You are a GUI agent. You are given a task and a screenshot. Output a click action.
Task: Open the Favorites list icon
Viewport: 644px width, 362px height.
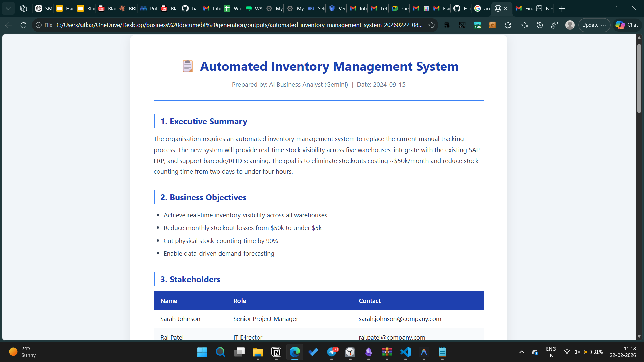pos(525,25)
